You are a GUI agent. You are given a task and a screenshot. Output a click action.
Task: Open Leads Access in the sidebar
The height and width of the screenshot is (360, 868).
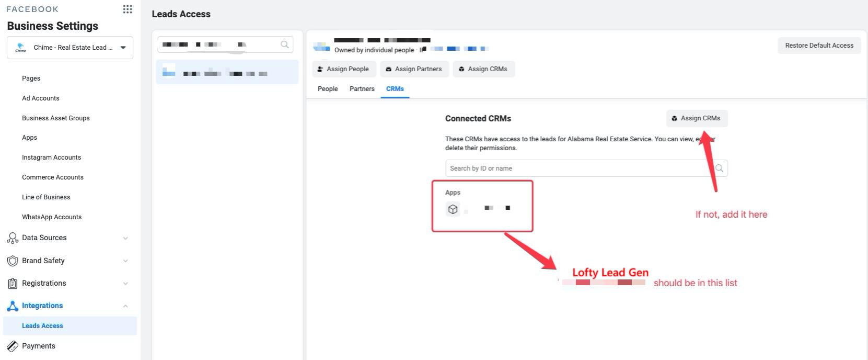[42, 326]
